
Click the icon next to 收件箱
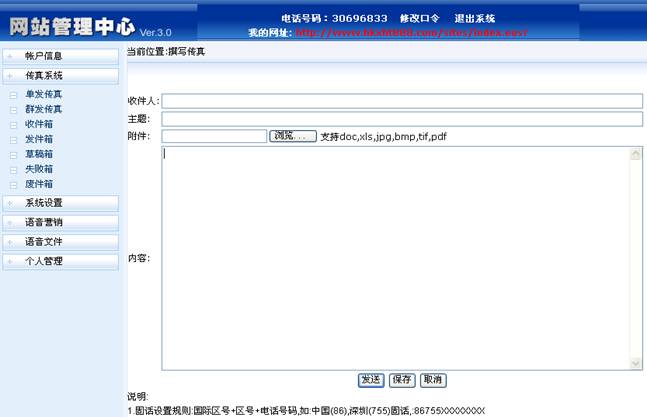coord(13,125)
